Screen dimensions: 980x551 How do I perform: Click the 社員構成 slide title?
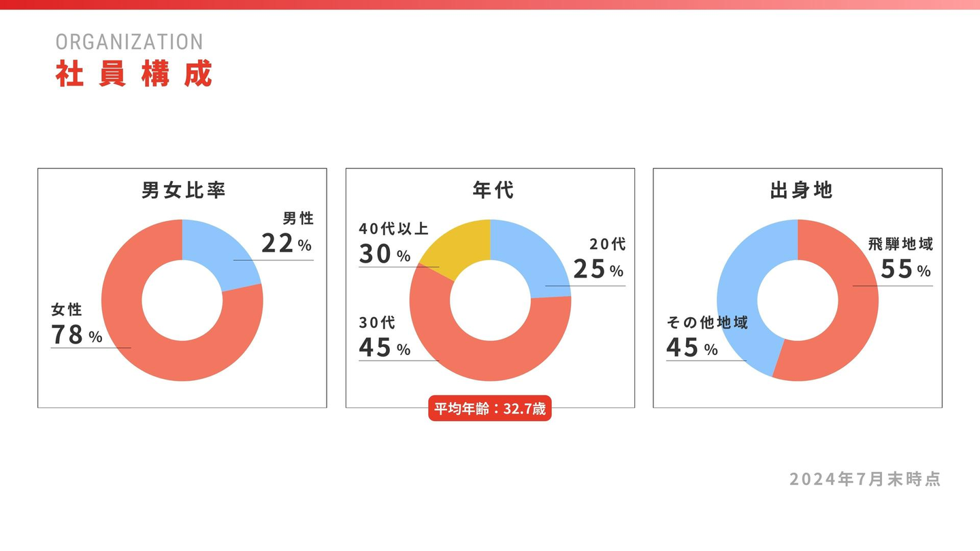click(x=134, y=74)
